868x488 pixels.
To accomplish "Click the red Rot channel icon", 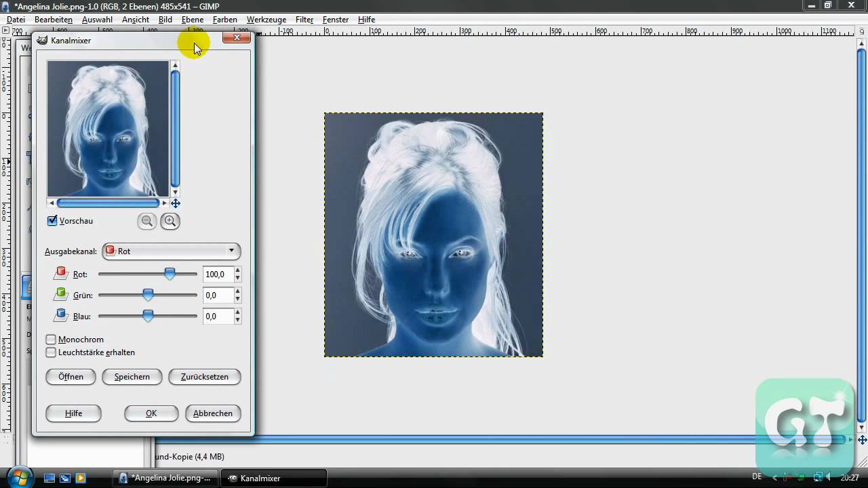I will (x=61, y=272).
